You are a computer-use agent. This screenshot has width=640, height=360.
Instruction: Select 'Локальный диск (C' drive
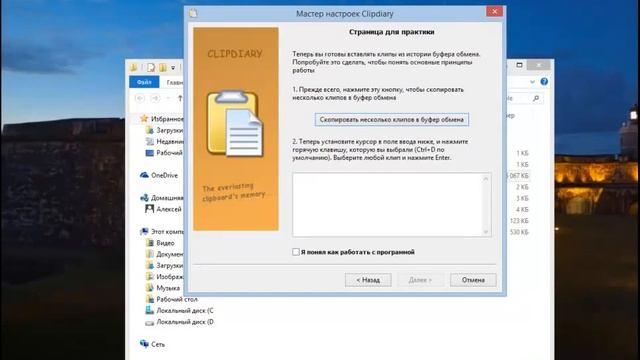tap(185, 311)
